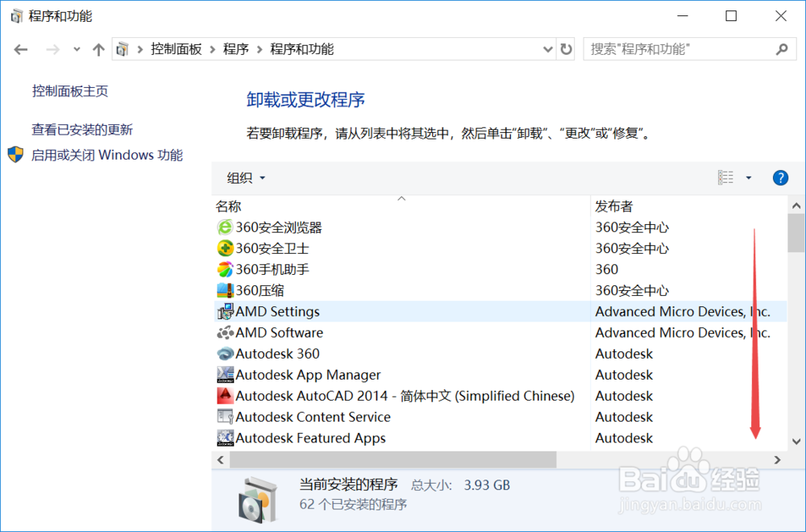Select the AMD Software row name

[x=279, y=333]
